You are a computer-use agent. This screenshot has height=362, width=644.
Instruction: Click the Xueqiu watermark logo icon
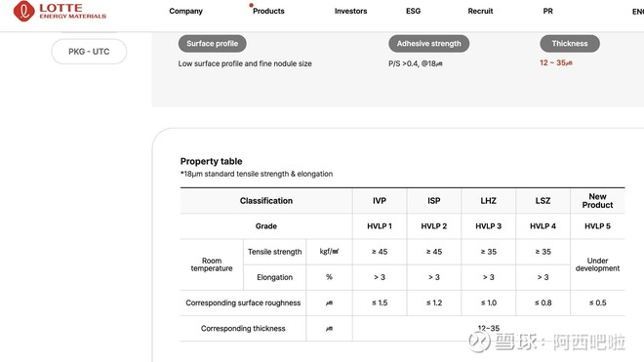click(x=480, y=342)
